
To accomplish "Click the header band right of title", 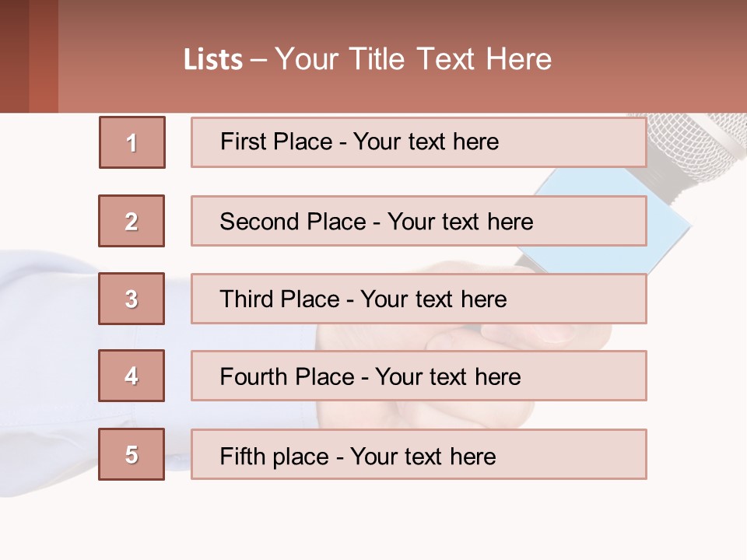I will click(x=654, y=59).
